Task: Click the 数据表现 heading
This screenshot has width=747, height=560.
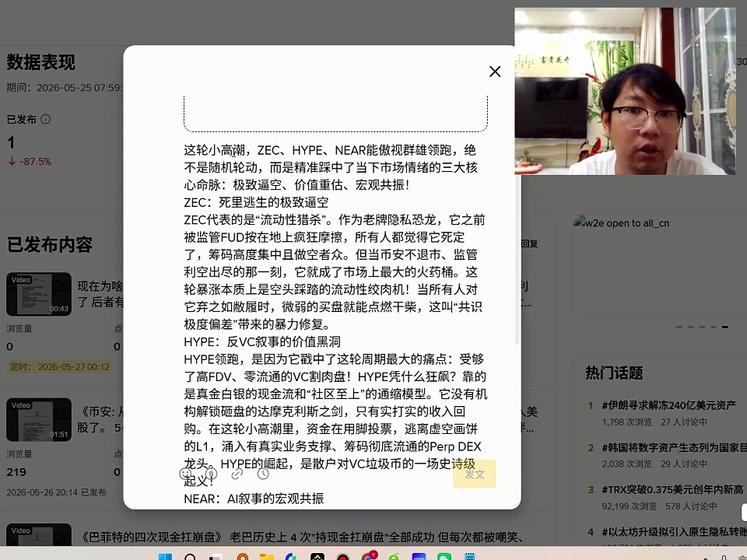Action: tap(41, 62)
